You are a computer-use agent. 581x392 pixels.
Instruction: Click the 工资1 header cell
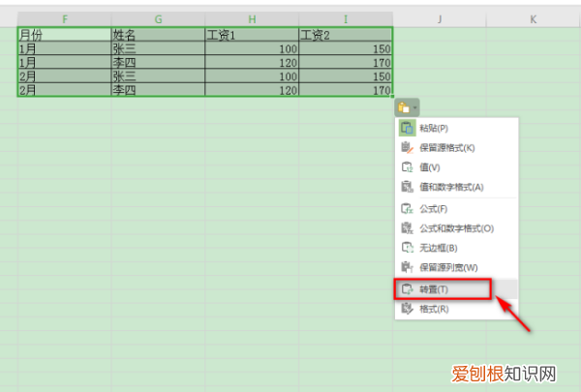pos(252,35)
